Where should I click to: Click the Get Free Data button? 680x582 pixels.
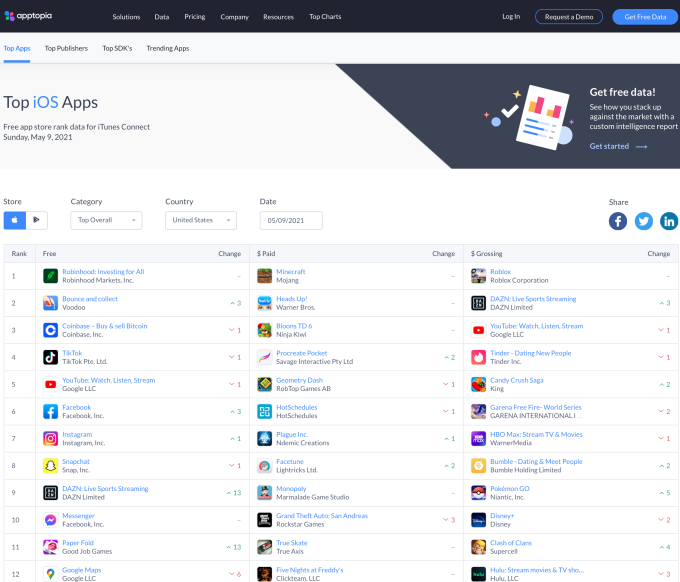point(645,17)
